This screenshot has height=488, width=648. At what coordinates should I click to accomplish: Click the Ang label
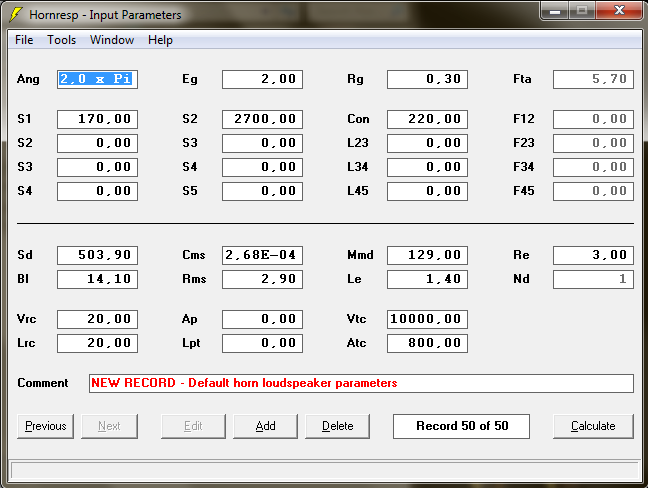tap(28, 79)
